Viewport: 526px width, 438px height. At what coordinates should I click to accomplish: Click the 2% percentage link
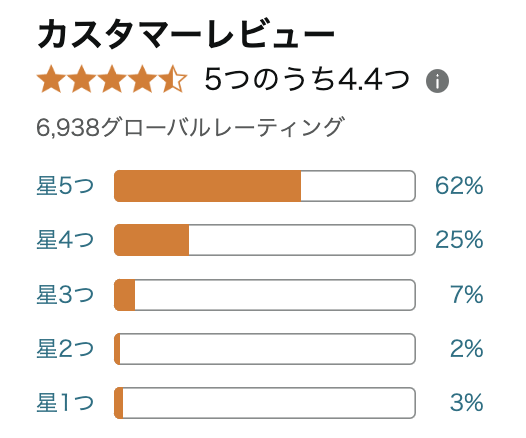pos(467,348)
